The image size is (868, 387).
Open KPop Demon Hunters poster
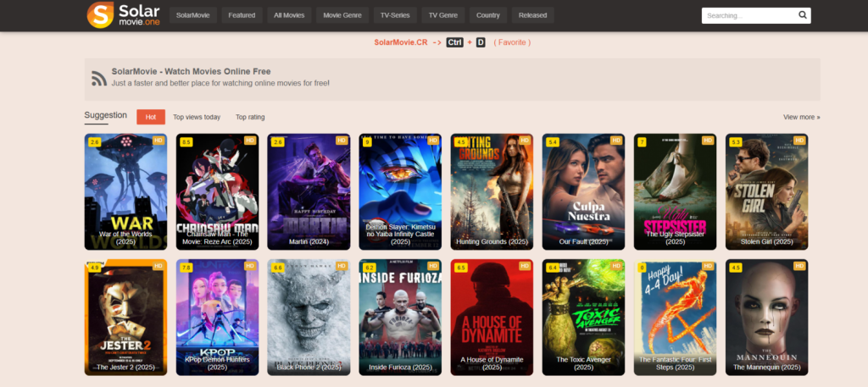point(217,318)
